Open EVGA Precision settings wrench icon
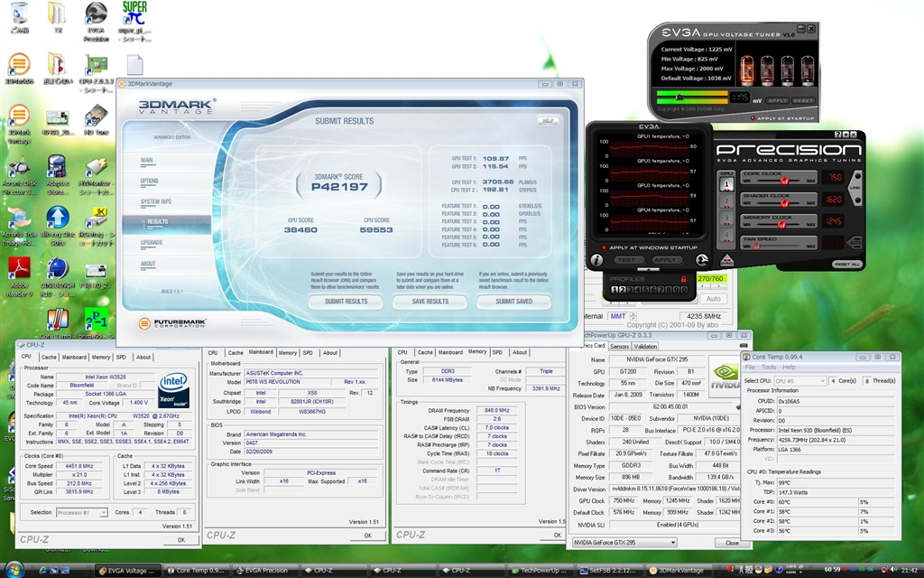 (702, 260)
